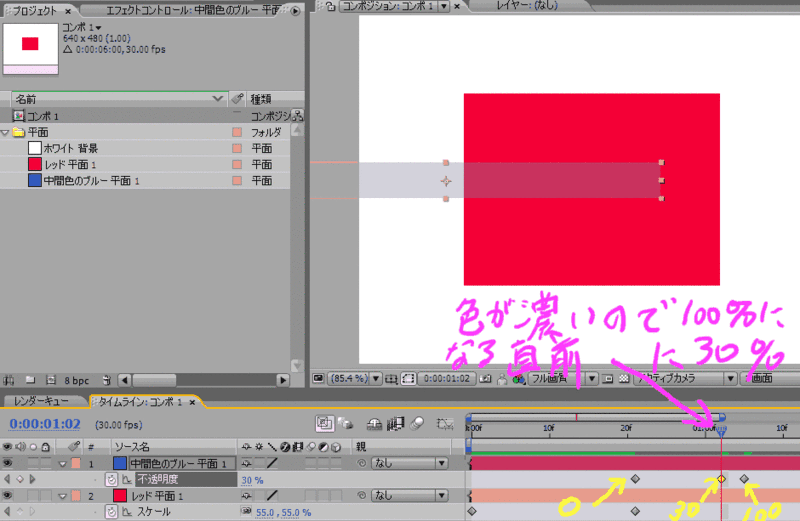Open the graph editor icon in timeline
800x521 pixels.
point(445,424)
